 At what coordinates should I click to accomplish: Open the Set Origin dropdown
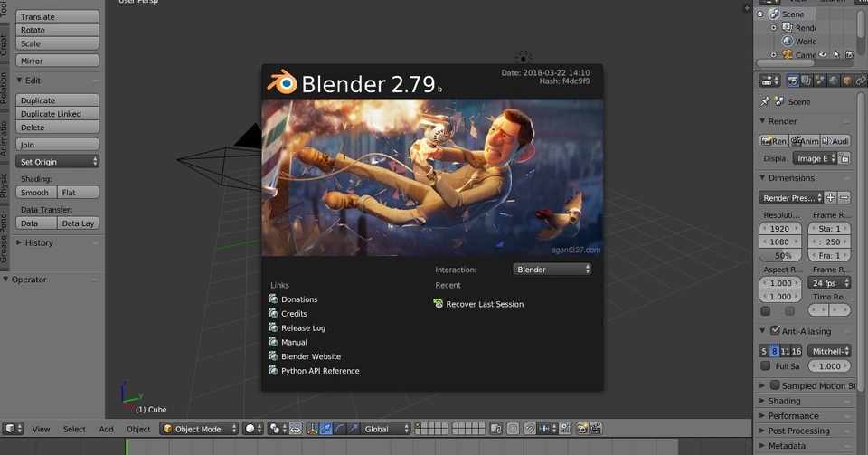[x=58, y=162]
